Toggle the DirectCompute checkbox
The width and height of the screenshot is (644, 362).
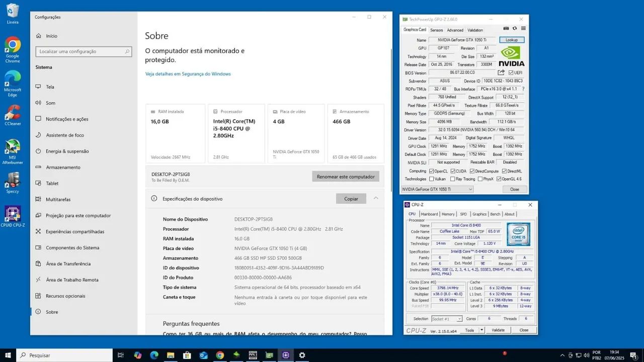472,171
